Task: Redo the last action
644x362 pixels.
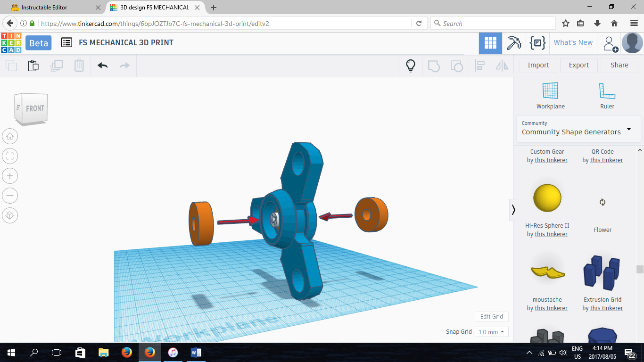Action: coord(124,66)
